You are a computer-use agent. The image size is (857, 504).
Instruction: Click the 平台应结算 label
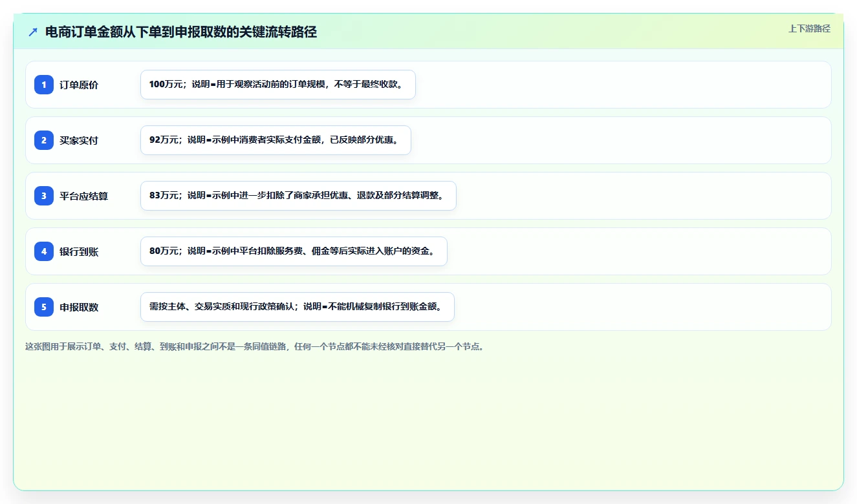coord(83,196)
